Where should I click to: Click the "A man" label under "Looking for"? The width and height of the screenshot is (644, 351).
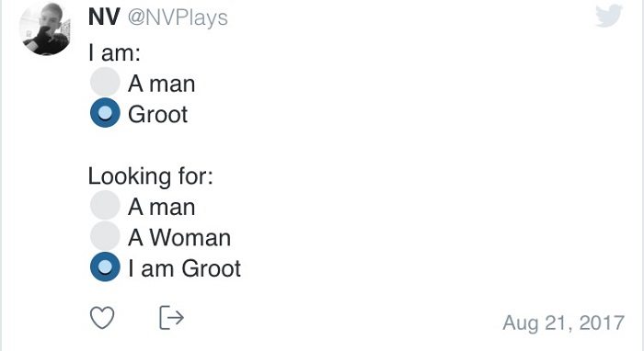point(161,207)
